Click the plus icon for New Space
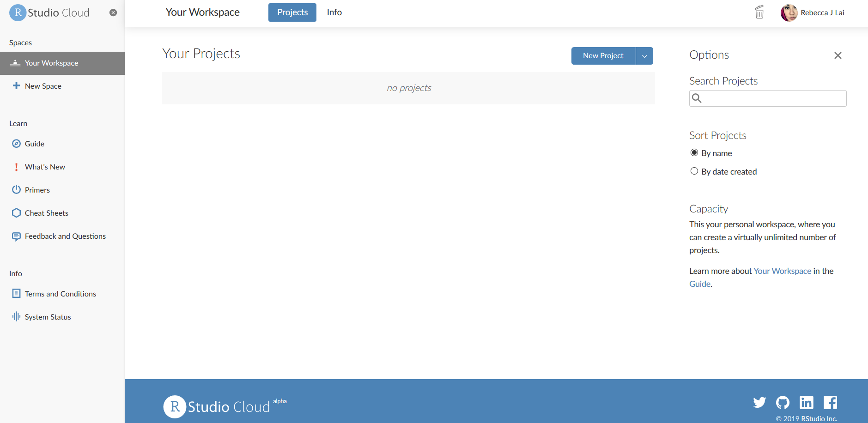 (x=16, y=85)
